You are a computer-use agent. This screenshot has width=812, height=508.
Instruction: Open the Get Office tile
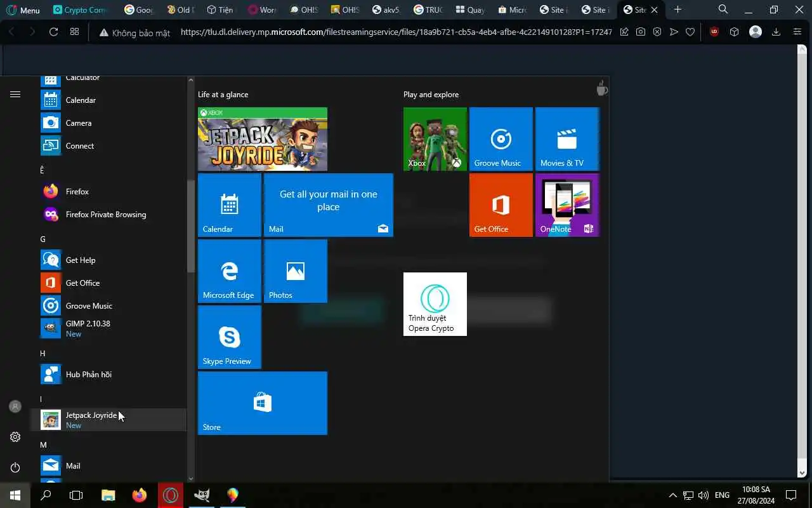(501, 205)
